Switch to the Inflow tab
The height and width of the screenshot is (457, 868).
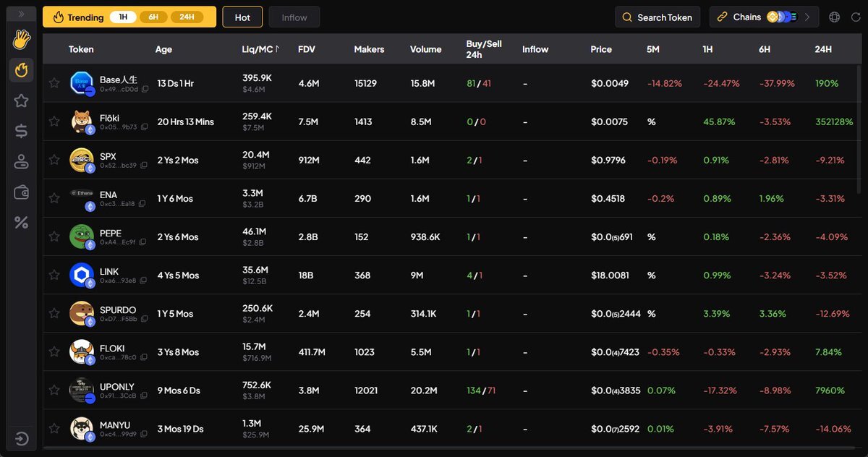[x=294, y=17]
